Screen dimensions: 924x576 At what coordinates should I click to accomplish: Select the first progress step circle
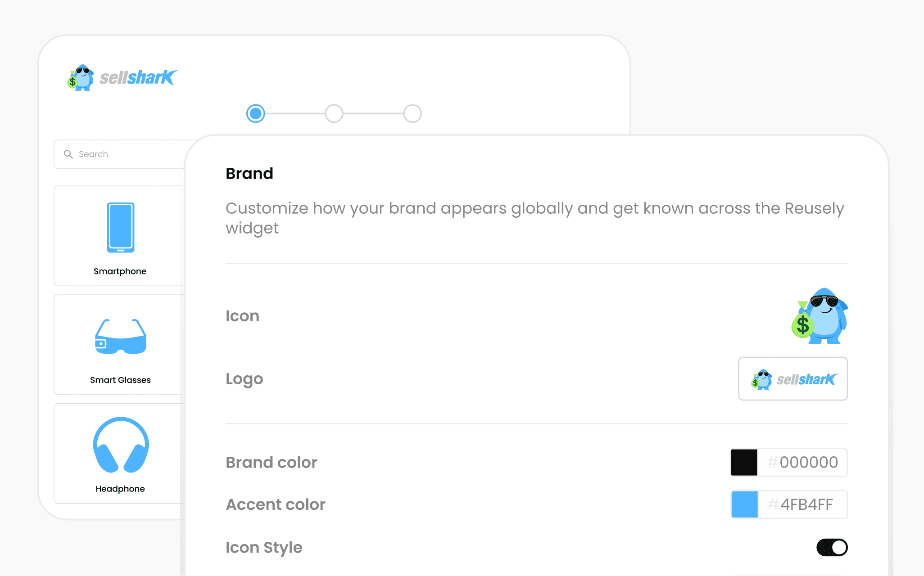[x=256, y=113]
